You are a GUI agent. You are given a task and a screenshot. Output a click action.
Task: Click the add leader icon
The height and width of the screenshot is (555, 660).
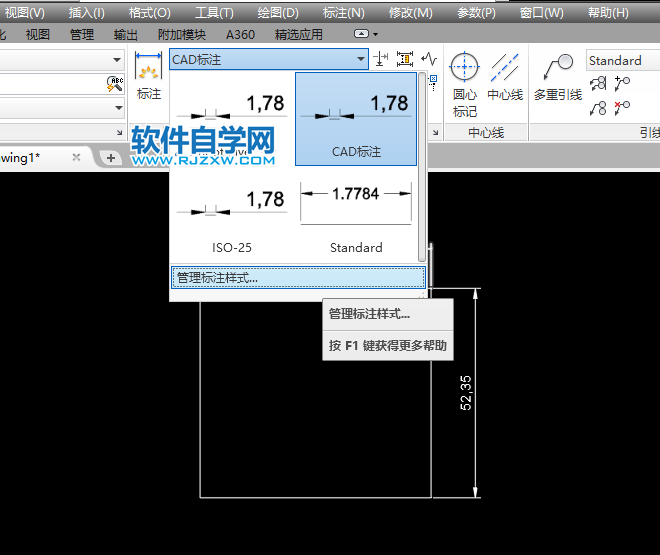(622, 83)
